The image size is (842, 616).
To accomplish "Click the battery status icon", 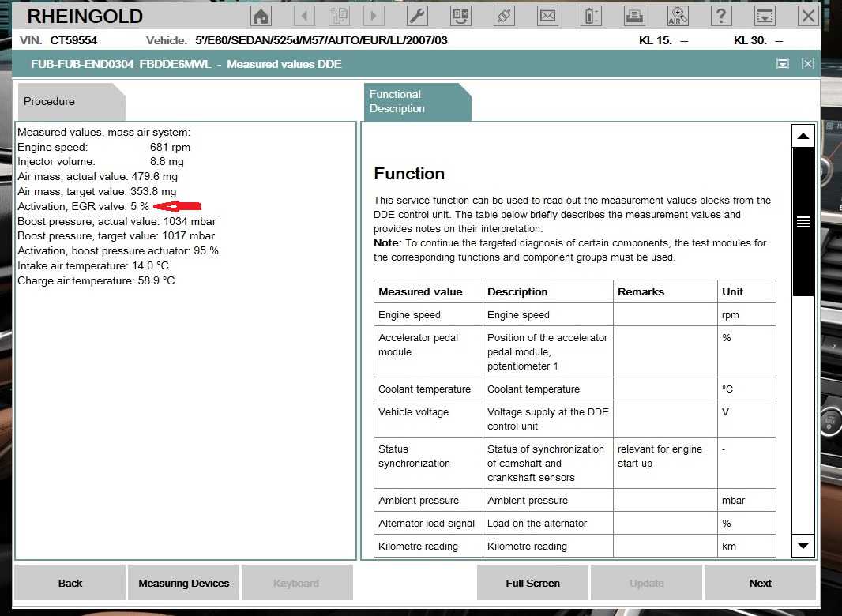I will [x=590, y=16].
